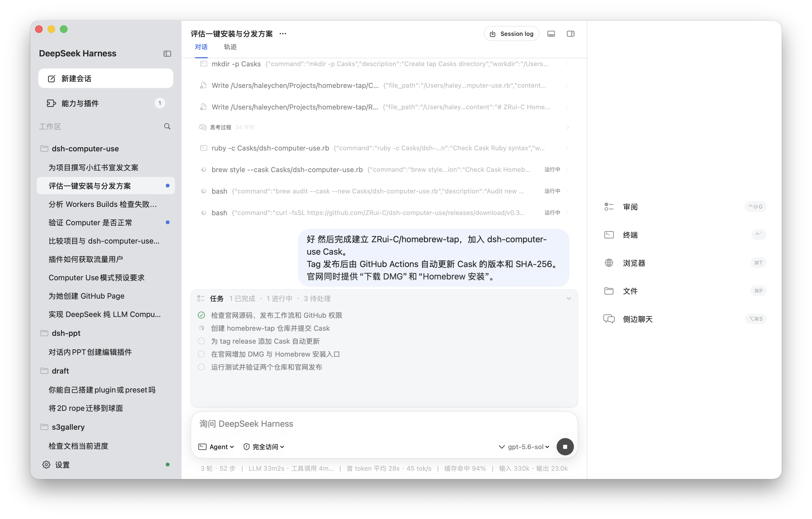Switch to the 轨迹 tab

tap(230, 47)
